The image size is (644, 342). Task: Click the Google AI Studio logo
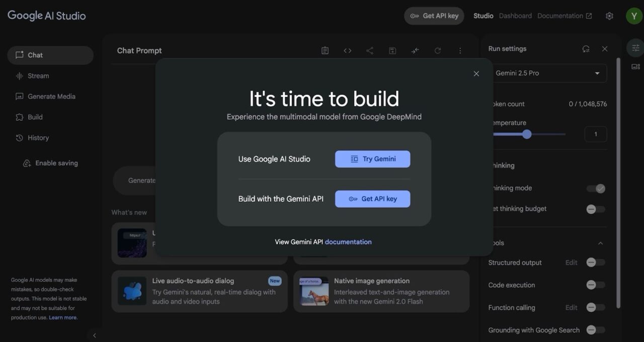click(x=47, y=16)
